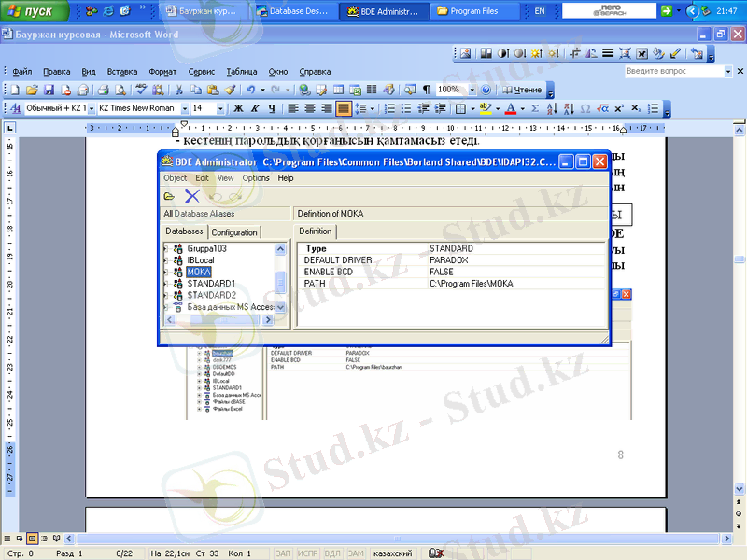The width and height of the screenshot is (747, 560).
Task: Open the highlight color dropdown arrow
Action: coord(498,108)
